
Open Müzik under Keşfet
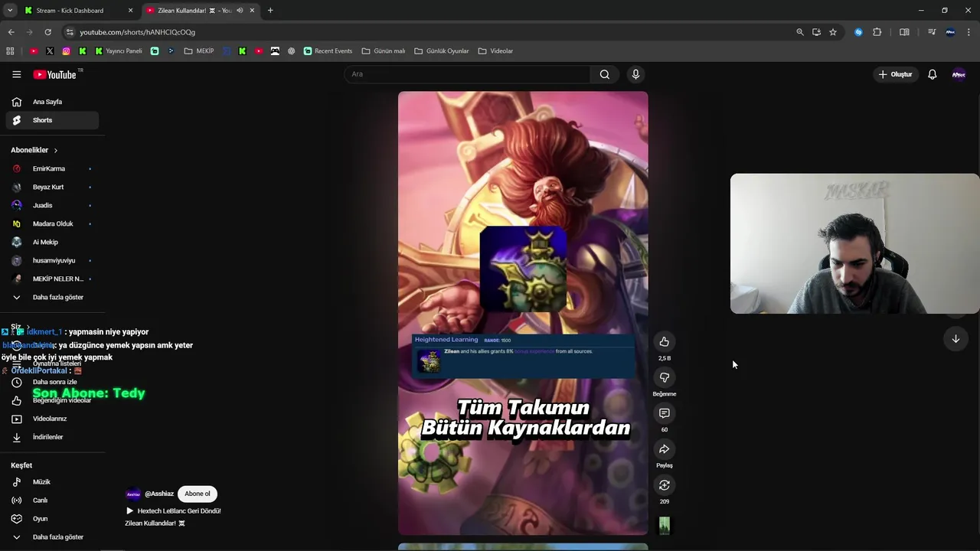[52, 482]
